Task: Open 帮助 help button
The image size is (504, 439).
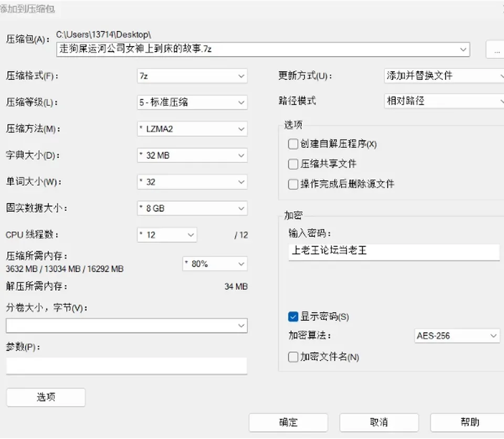Action: 468,422
